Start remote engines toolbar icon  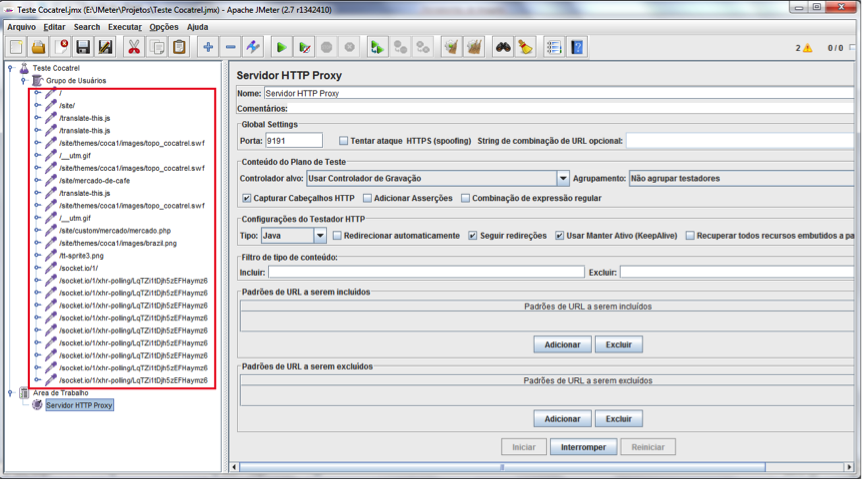(378, 47)
